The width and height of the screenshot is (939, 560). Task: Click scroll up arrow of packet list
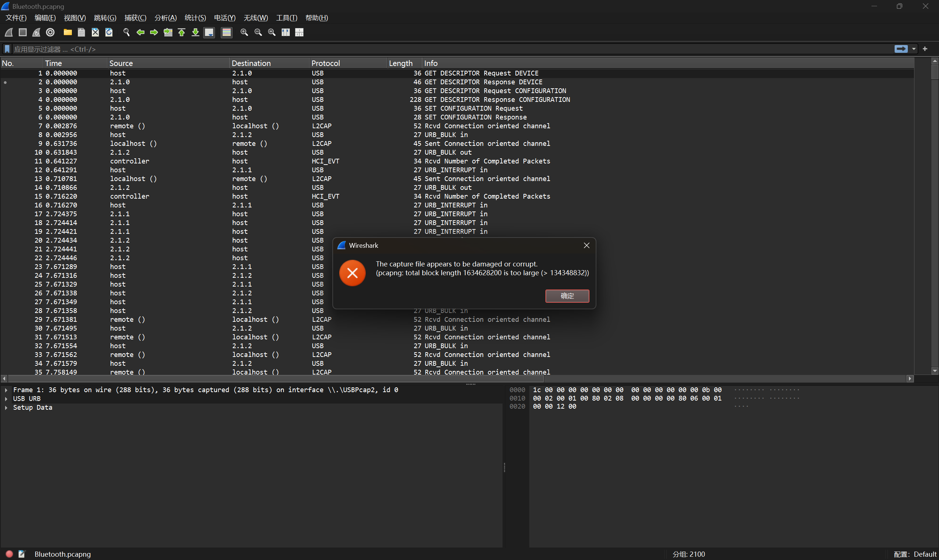click(935, 61)
